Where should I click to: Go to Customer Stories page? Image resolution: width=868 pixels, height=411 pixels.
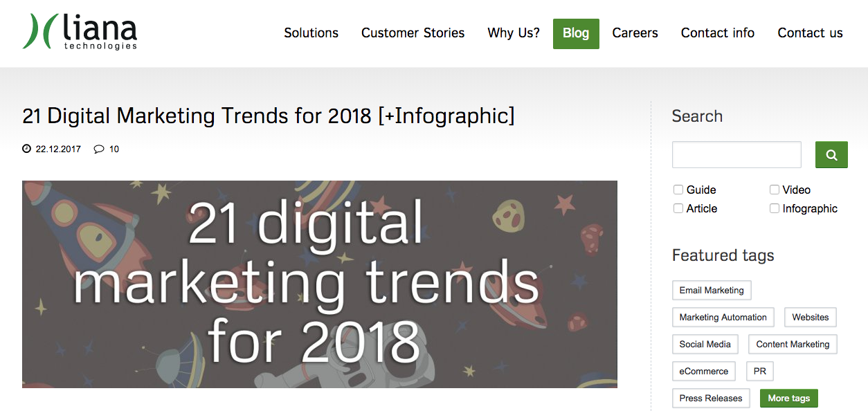(x=413, y=33)
